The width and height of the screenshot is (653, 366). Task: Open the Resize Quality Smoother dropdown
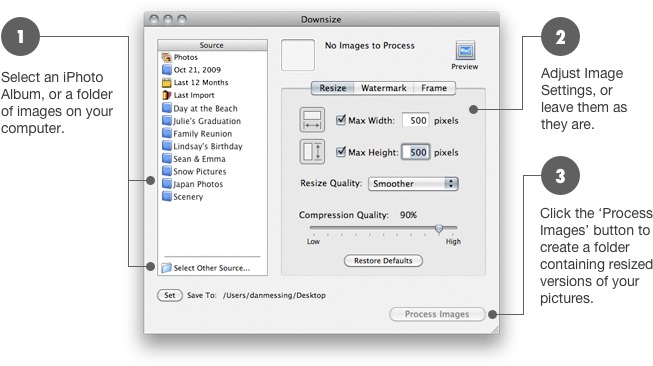point(413,184)
